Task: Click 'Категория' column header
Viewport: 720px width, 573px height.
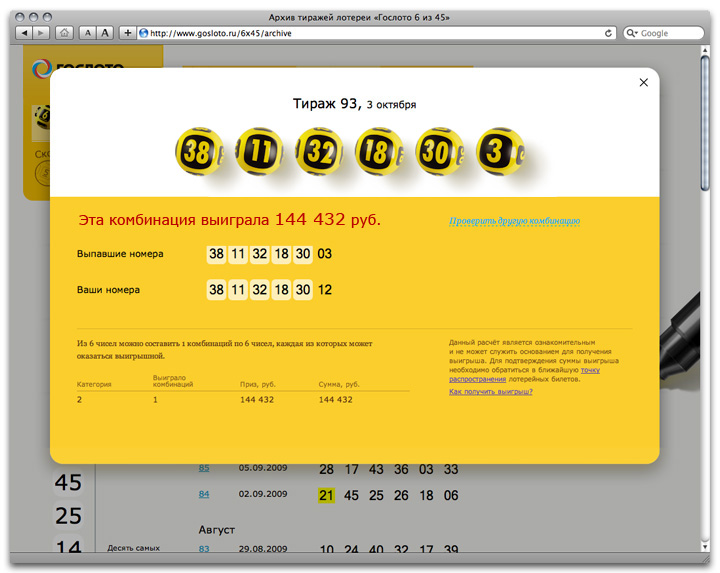Action: click(x=94, y=384)
